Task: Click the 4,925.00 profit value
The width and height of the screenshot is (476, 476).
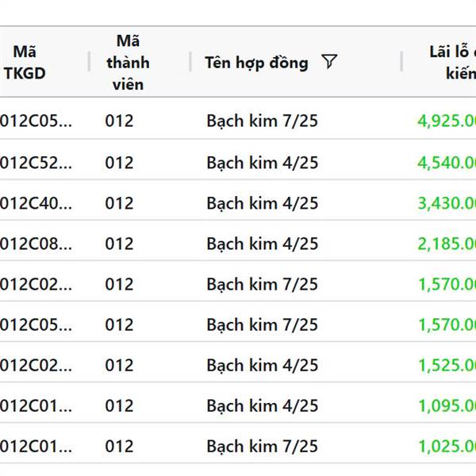Action: tap(446, 121)
